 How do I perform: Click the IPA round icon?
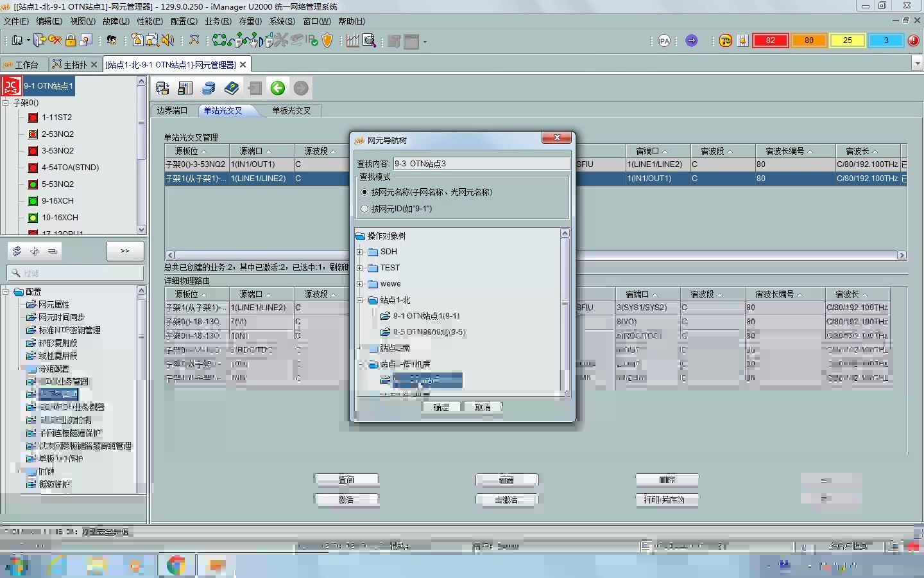[x=664, y=40]
